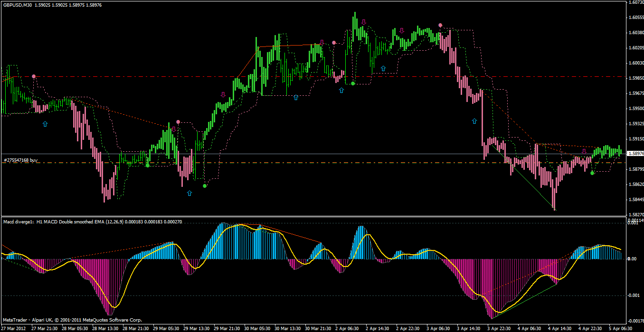Click time axis label 28 Mar 05:30
Image resolution: width=644 pixels, height=332 pixels.
click(x=76, y=328)
